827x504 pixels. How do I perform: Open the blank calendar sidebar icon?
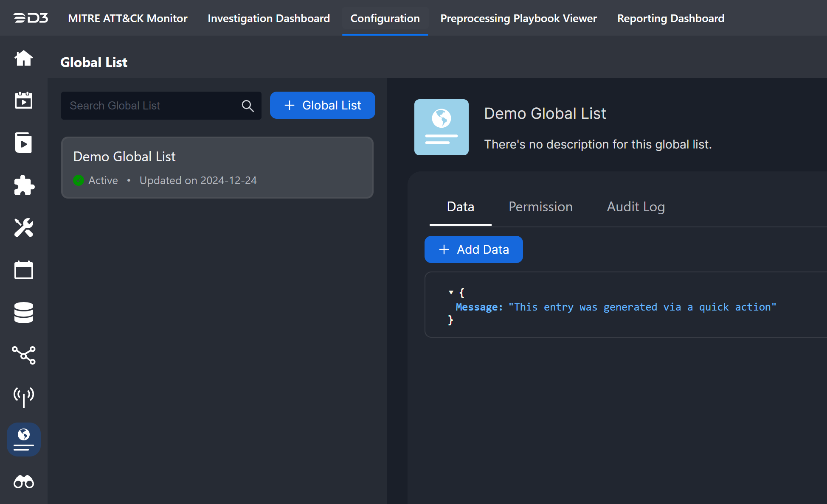point(24,270)
